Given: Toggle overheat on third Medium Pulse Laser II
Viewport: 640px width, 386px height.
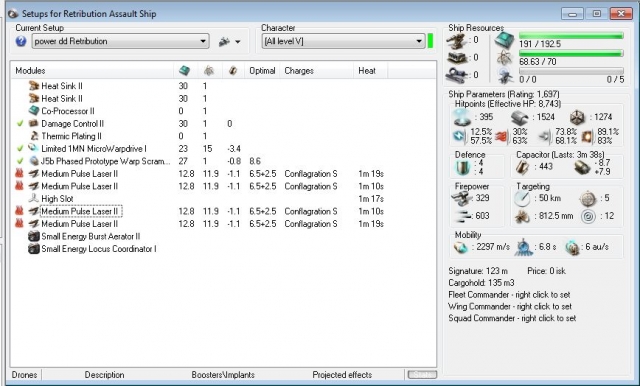Looking at the screenshot, I should pos(19,211).
